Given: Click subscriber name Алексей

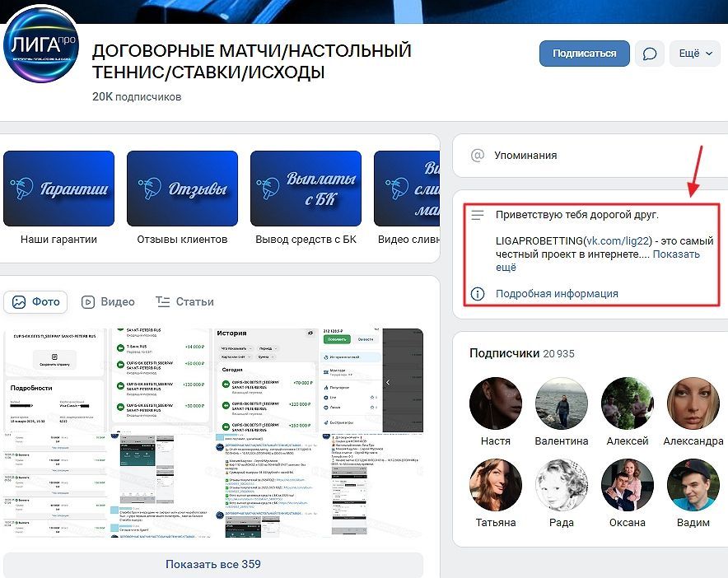Looking at the screenshot, I should 628,441.
